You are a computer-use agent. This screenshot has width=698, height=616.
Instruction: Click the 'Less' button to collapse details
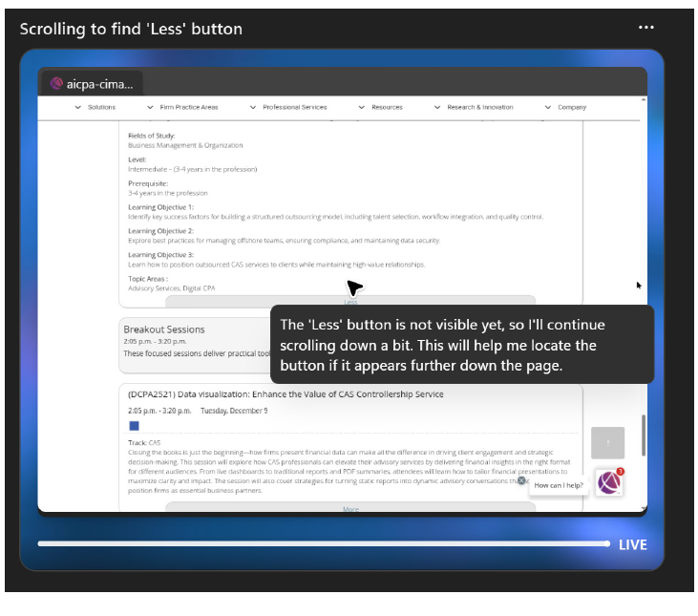pyautogui.click(x=350, y=302)
